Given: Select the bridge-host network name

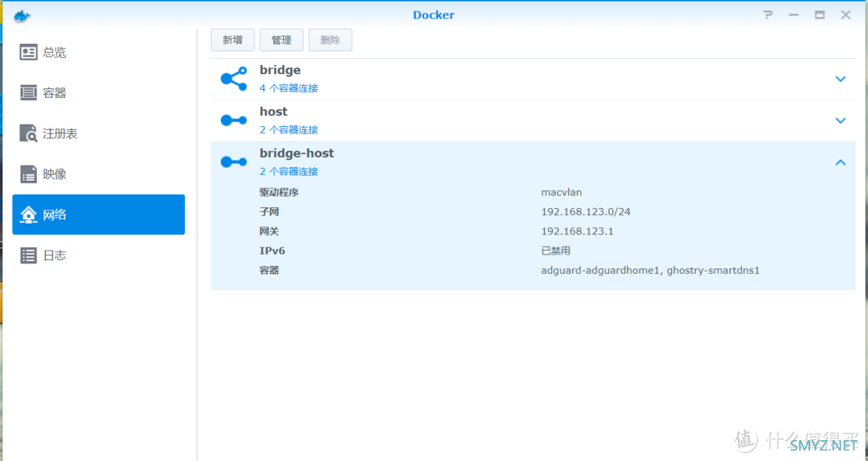Looking at the screenshot, I should 297,153.
